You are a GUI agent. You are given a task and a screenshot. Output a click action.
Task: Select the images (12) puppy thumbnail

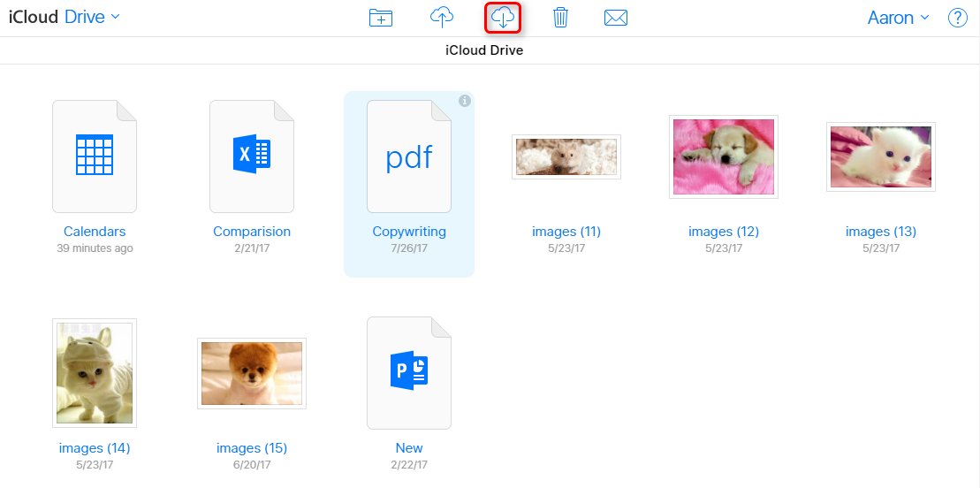(724, 156)
